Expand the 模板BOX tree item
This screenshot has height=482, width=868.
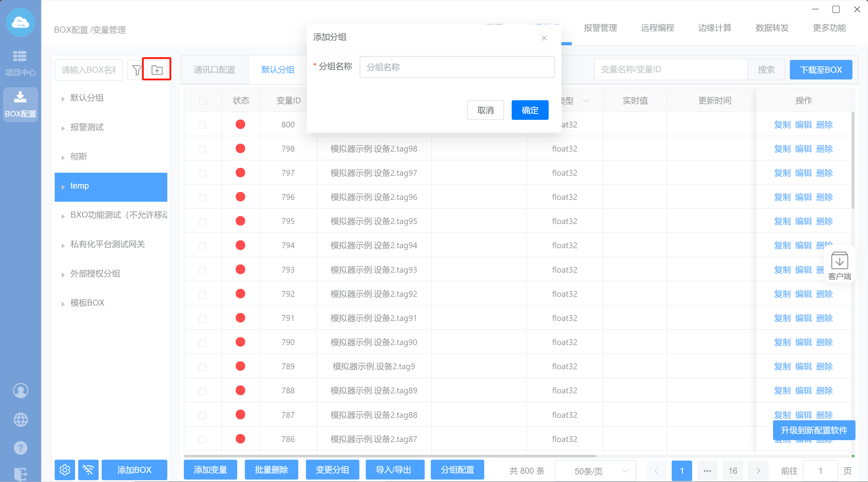[63, 304]
